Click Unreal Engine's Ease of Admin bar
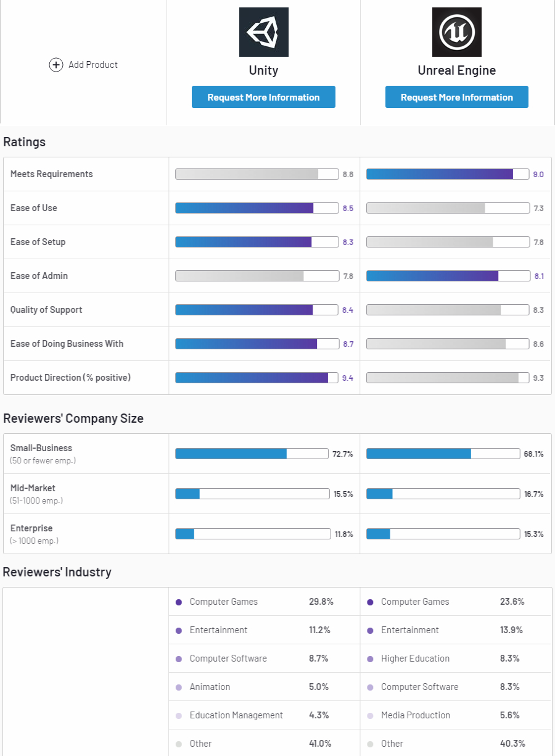 tap(448, 276)
